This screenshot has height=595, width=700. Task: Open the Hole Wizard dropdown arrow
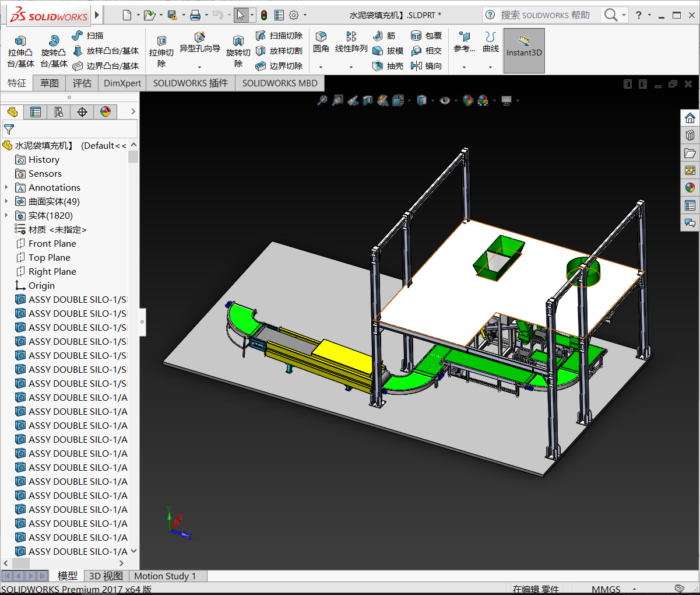pos(200,66)
